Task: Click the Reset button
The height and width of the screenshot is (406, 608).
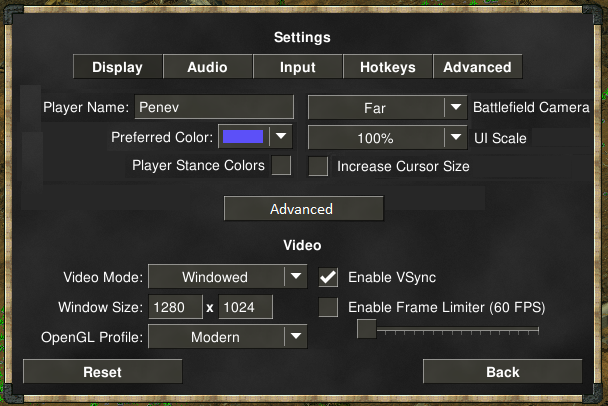Action: [102, 371]
